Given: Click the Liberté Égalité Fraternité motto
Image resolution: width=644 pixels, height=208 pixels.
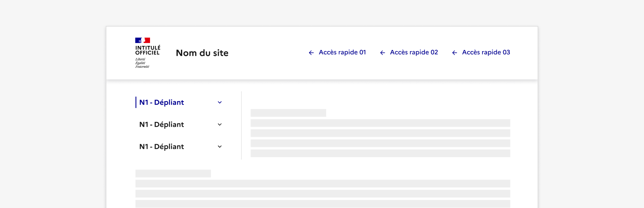Looking at the screenshot, I should coord(142,63).
